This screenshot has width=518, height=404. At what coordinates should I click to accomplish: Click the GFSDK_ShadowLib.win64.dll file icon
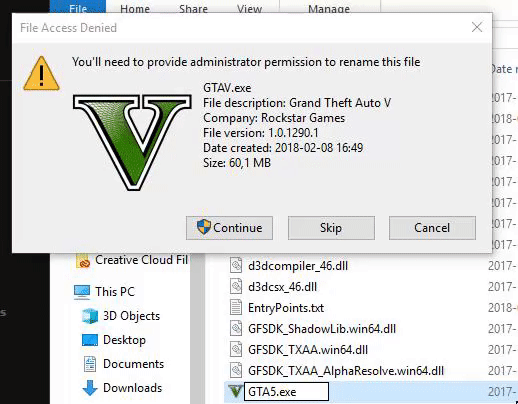[x=236, y=328]
